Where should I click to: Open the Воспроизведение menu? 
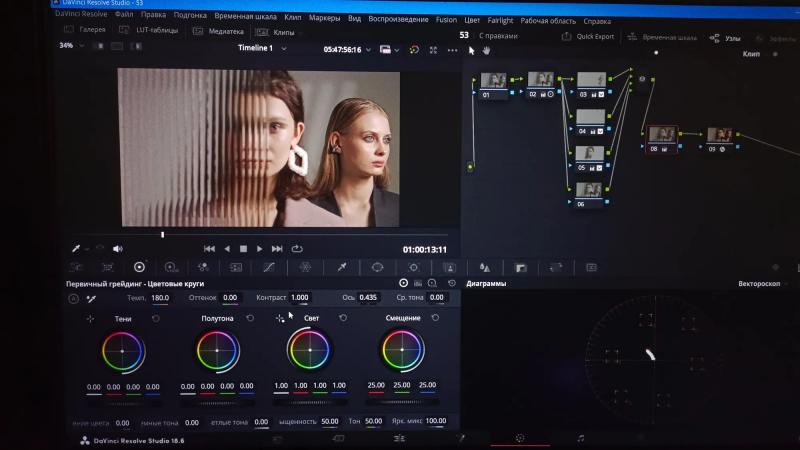(398, 19)
